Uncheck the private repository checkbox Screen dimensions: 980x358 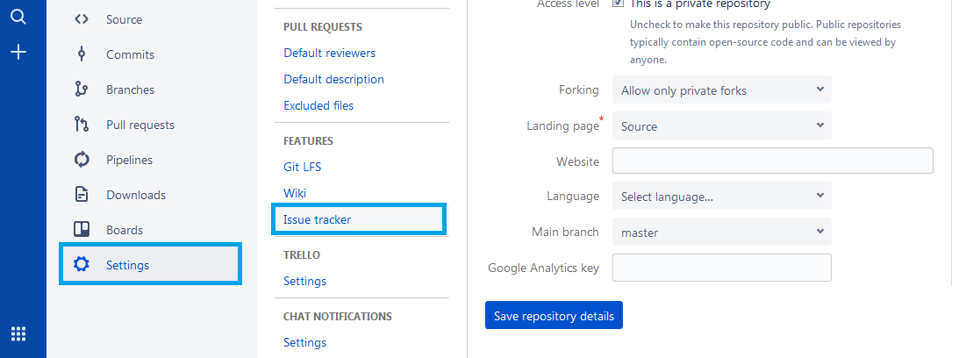[x=619, y=4]
